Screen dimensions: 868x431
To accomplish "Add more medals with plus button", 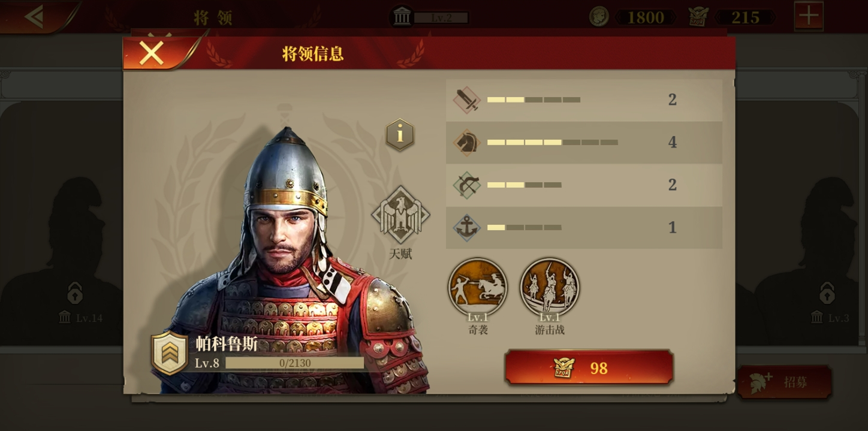I will 809,16.
